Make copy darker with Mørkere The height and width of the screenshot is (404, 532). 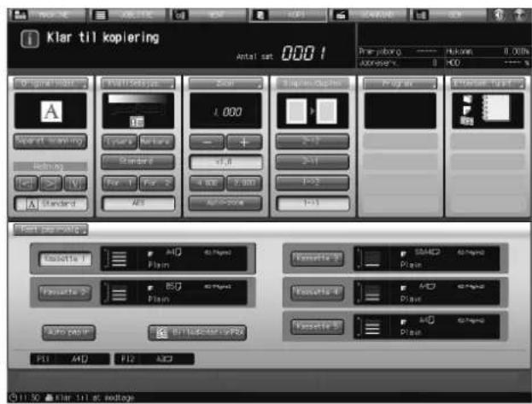[157, 142]
